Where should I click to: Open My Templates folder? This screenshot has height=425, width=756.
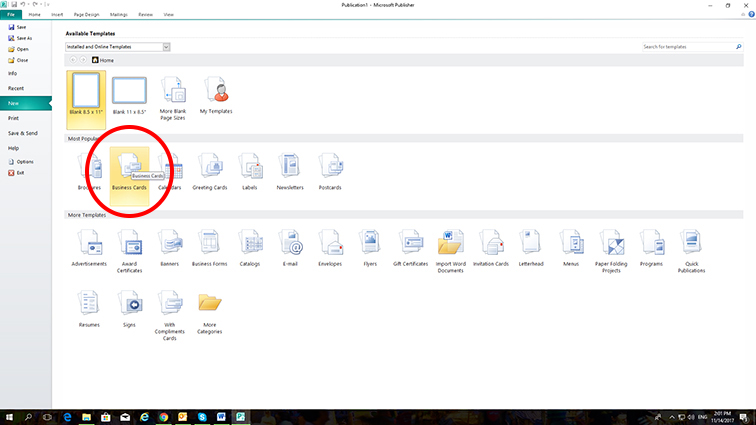pos(216,95)
